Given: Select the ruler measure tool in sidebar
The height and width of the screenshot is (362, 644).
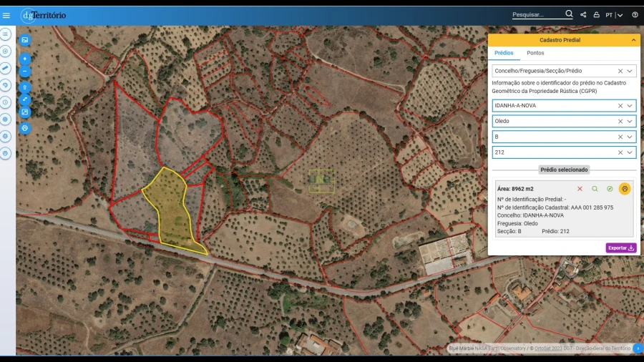Looking at the screenshot, I should (6, 68).
